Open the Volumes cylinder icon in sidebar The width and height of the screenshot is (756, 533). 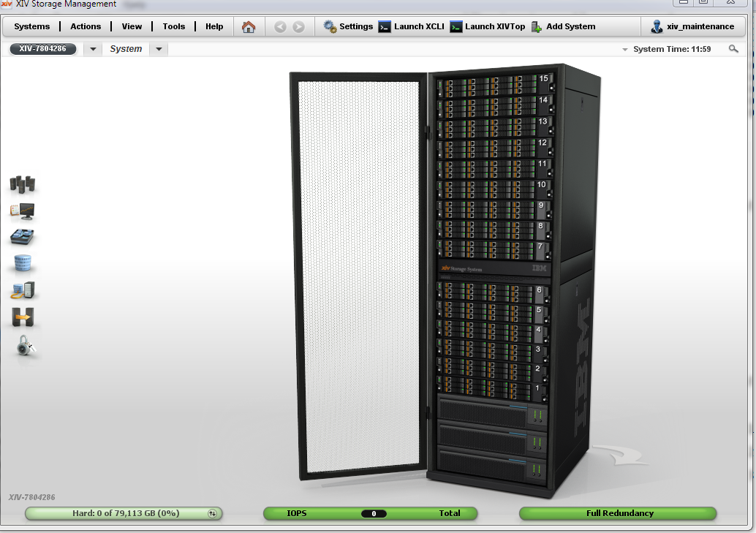click(x=23, y=263)
